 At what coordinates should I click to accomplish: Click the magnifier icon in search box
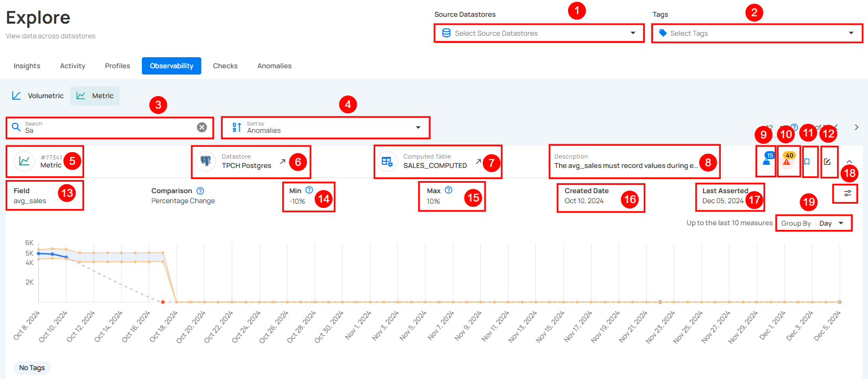point(16,127)
